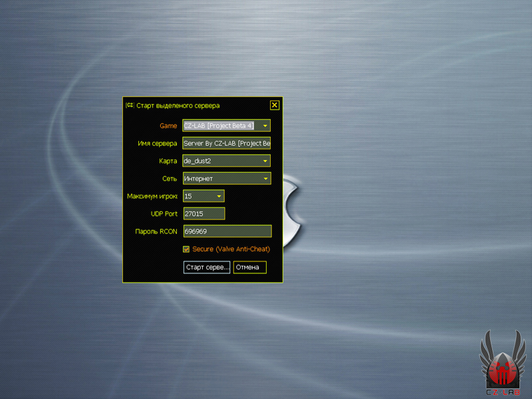This screenshot has height=399, width=532.
Task: Open the Карта map dropdown de_dust2
Action: pos(226,161)
